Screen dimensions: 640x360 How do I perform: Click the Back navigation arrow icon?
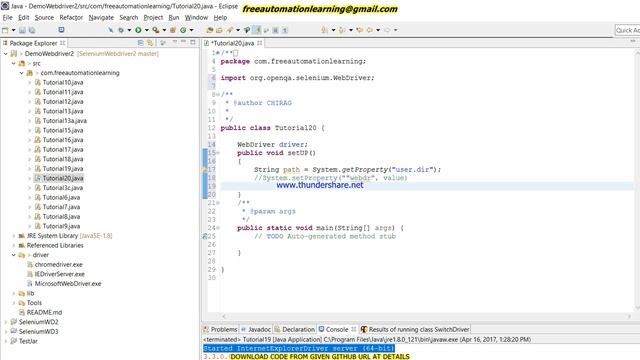point(369,30)
